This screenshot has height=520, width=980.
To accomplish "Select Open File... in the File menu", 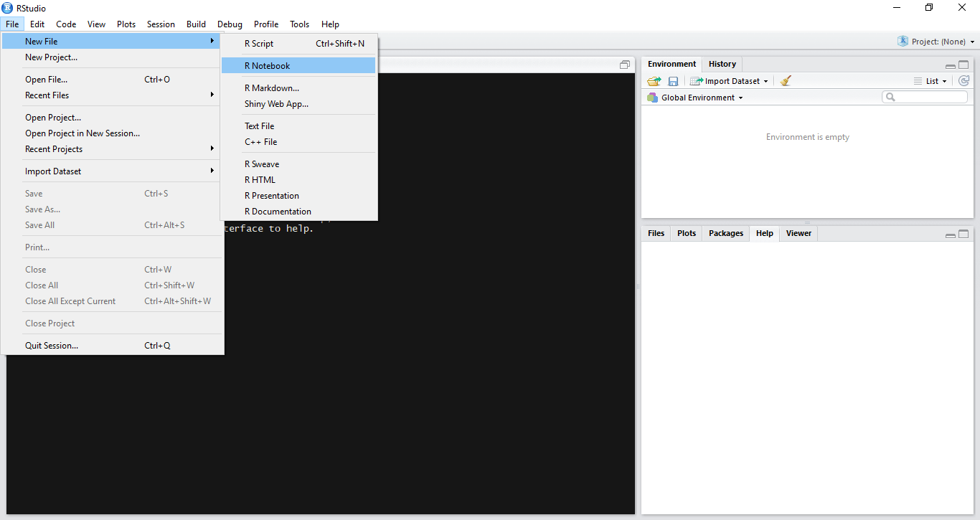I will coord(113,80).
